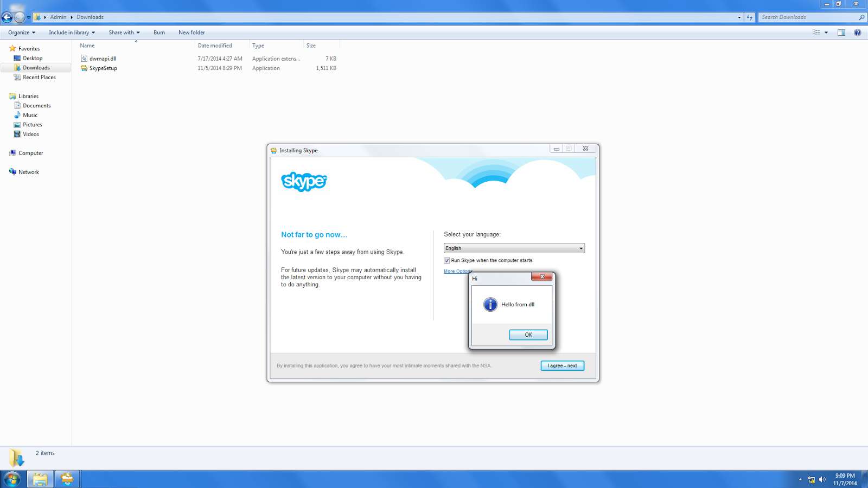The image size is (868, 488).
Task: Click Libraries in navigation pane
Action: (28, 96)
